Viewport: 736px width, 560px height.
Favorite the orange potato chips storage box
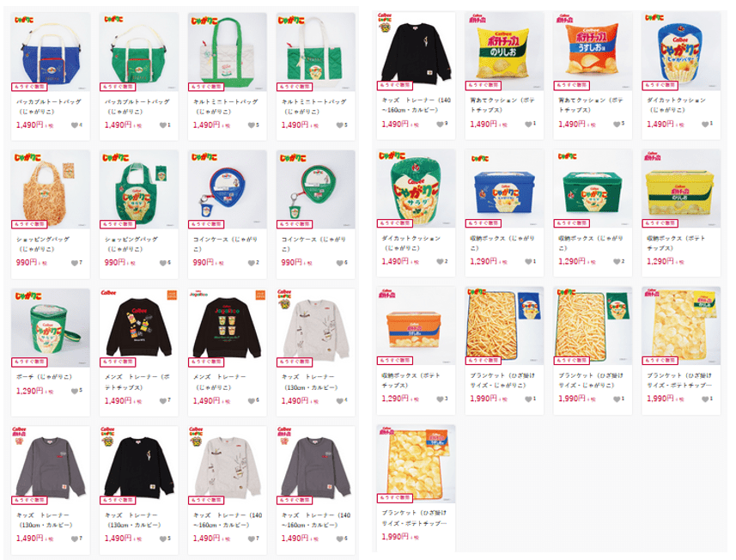coord(440,399)
